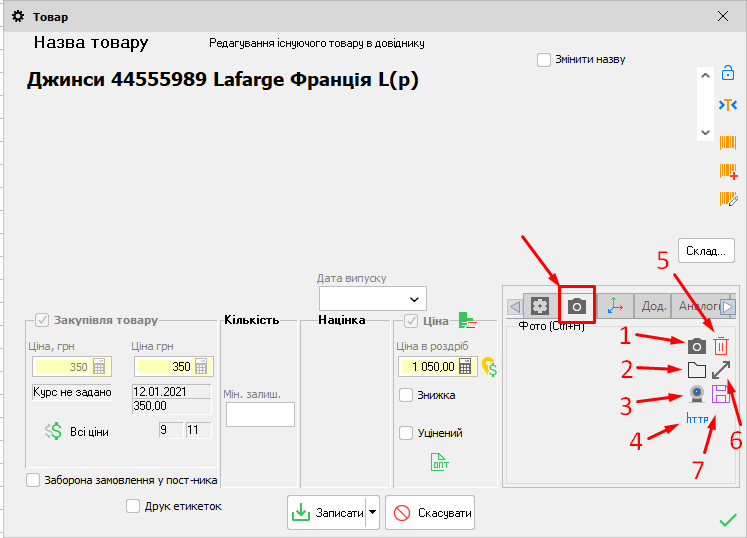The height and width of the screenshot is (538, 747).
Task: Switch to the Дод. tab
Action: pyautogui.click(x=654, y=307)
